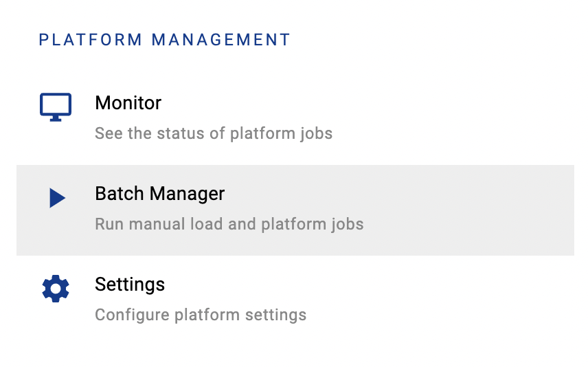The height and width of the screenshot is (367, 588).
Task: Click the Platform Management section header
Action: pos(165,40)
